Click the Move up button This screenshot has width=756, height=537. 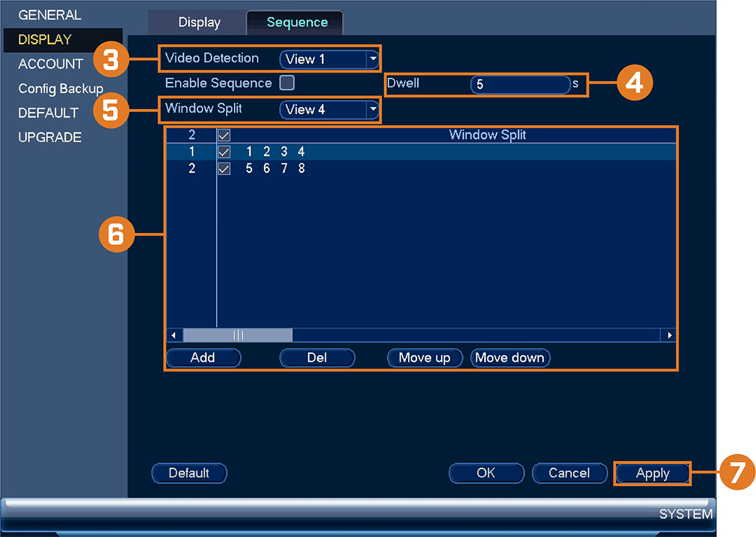(425, 358)
